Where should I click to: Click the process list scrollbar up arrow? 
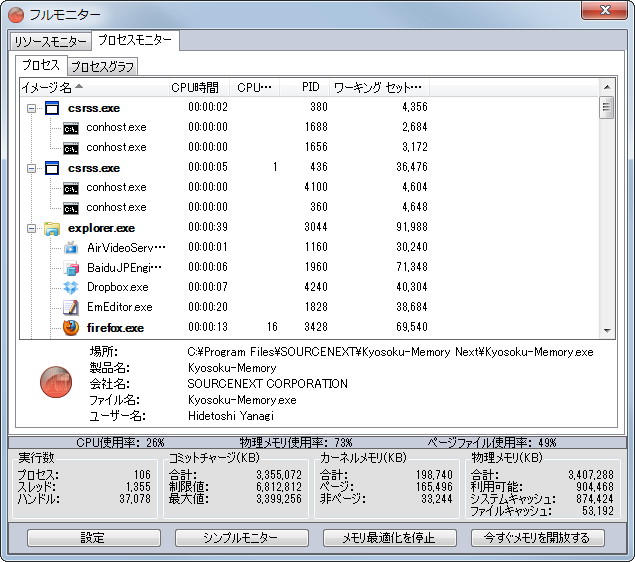coord(607,87)
